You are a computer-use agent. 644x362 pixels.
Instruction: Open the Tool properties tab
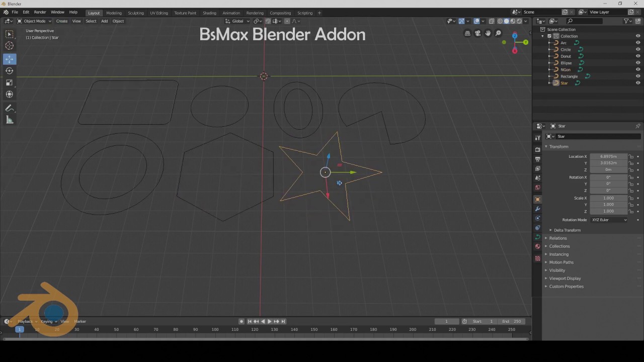pos(537,137)
